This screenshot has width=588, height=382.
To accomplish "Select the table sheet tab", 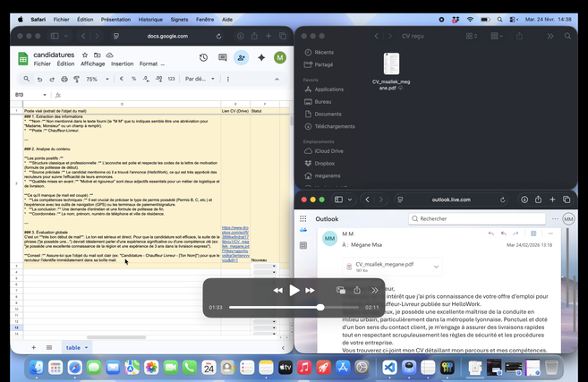I will pos(75,347).
